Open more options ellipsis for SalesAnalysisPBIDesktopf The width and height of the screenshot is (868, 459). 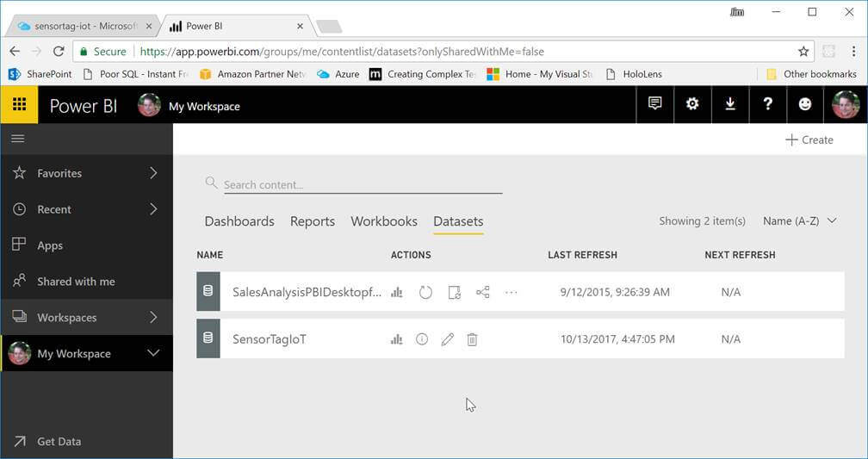511,292
